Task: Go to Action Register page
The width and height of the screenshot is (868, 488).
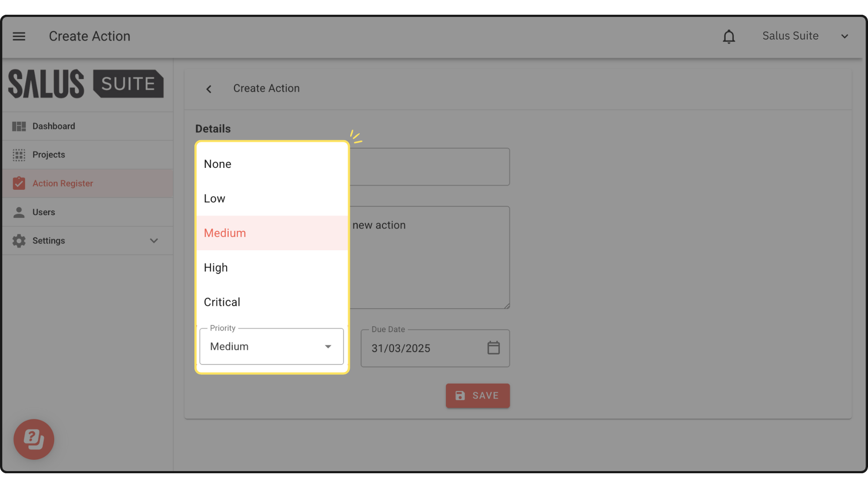Action: point(63,183)
